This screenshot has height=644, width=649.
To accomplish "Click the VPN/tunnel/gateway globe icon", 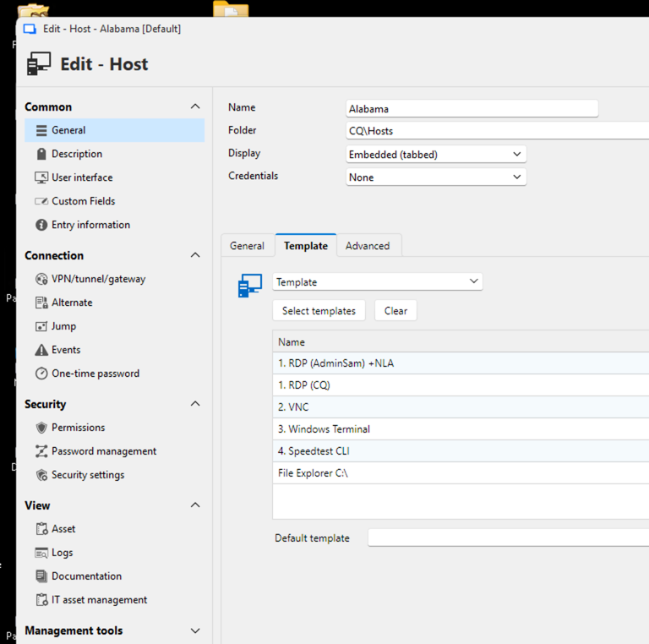I will pyautogui.click(x=41, y=279).
